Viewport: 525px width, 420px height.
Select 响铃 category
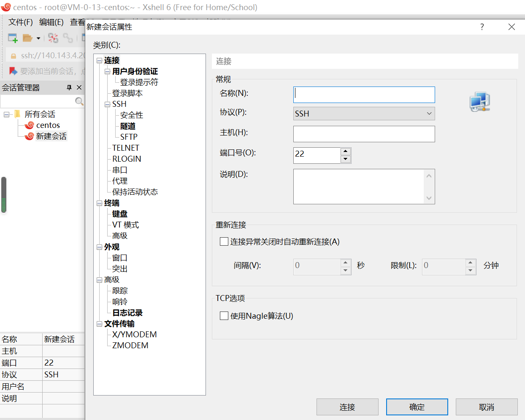pyautogui.click(x=119, y=302)
